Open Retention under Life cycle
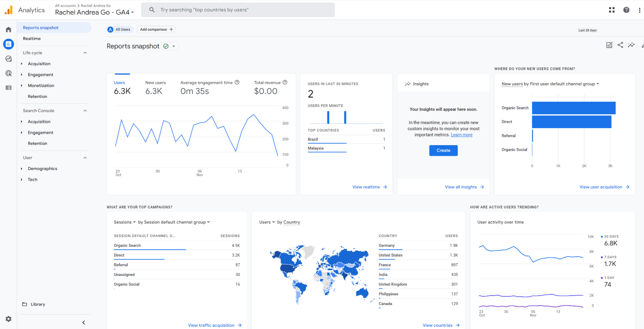The height and width of the screenshot is (329, 644). point(37,96)
